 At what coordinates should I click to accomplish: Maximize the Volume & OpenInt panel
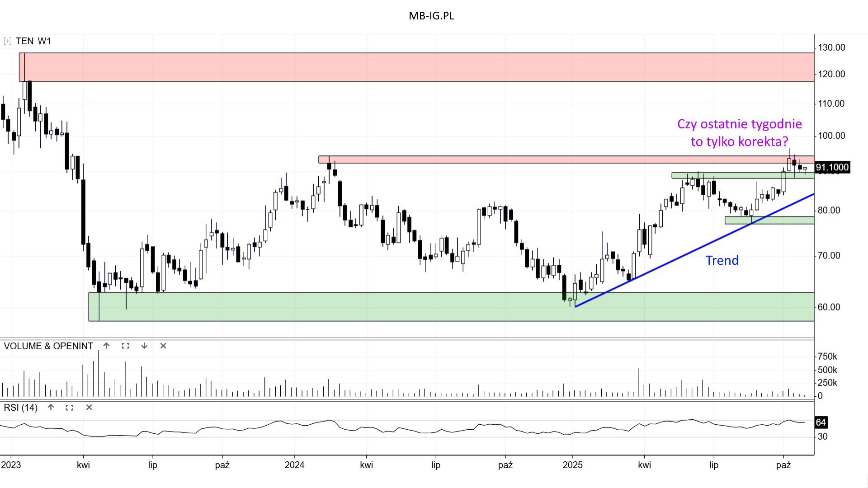click(126, 346)
